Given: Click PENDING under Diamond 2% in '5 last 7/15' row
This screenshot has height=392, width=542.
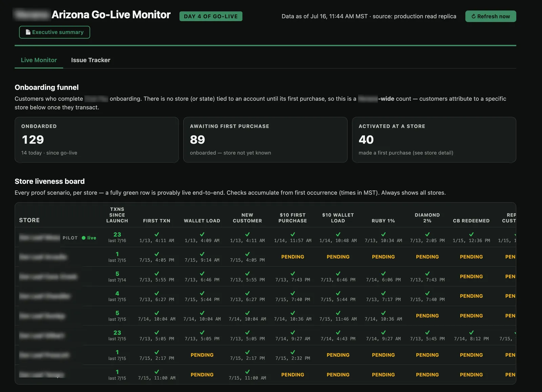Looking at the screenshot, I should 427,316.
